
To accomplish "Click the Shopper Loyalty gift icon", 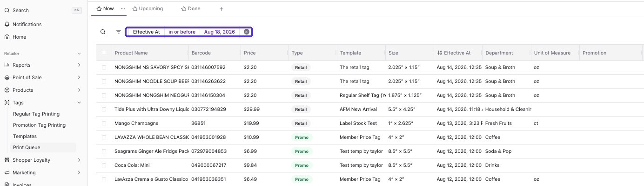I will click(x=7, y=160).
